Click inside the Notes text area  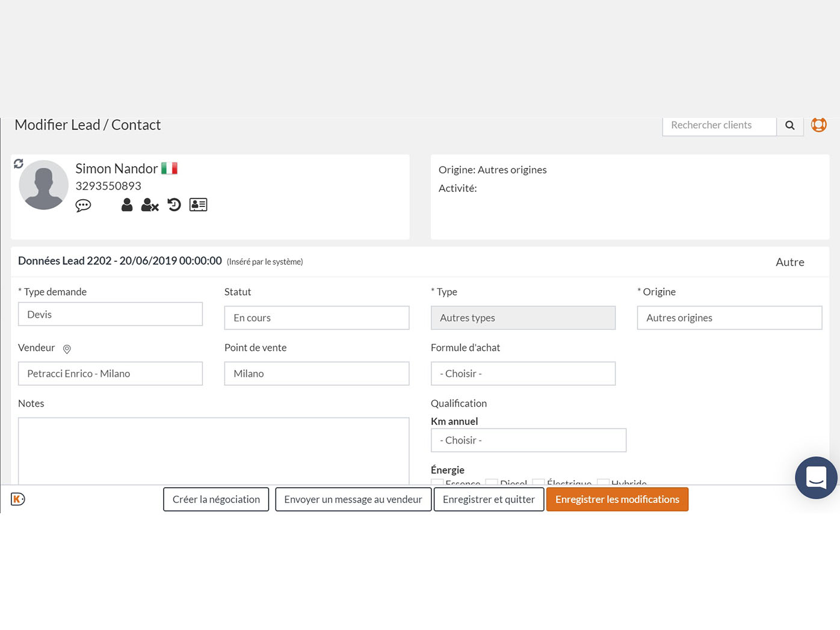tap(214, 451)
